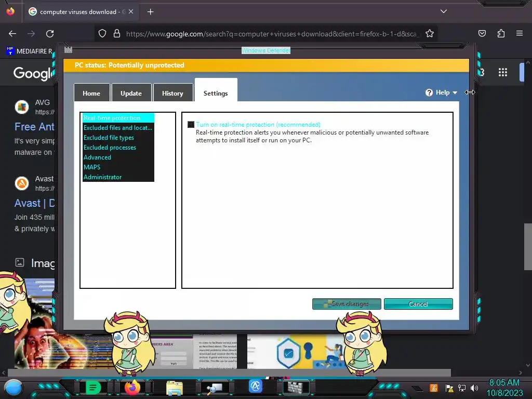Open the MEDIAFIRE bookmark
The width and height of the screenshot is (532, 399).
(x=30, y=51)
